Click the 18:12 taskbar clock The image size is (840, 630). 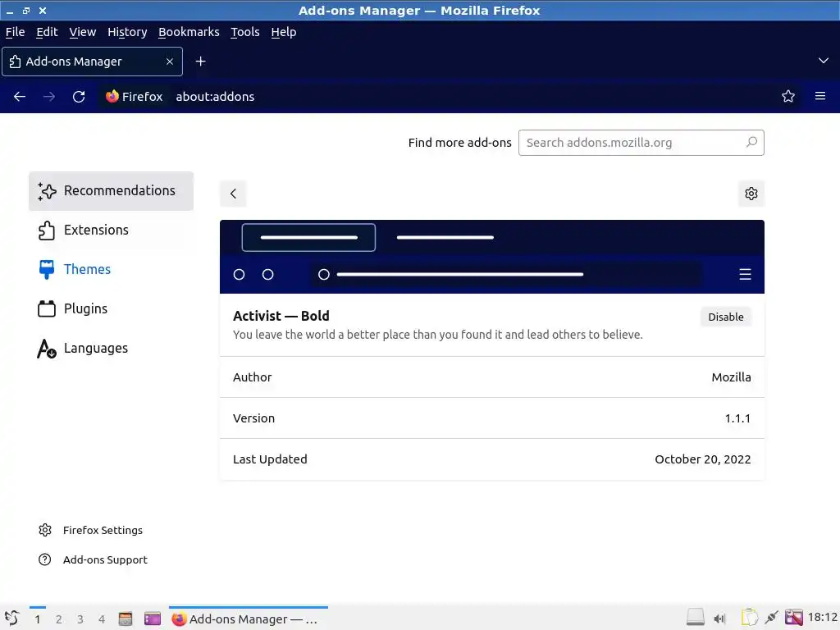point(822,617)
